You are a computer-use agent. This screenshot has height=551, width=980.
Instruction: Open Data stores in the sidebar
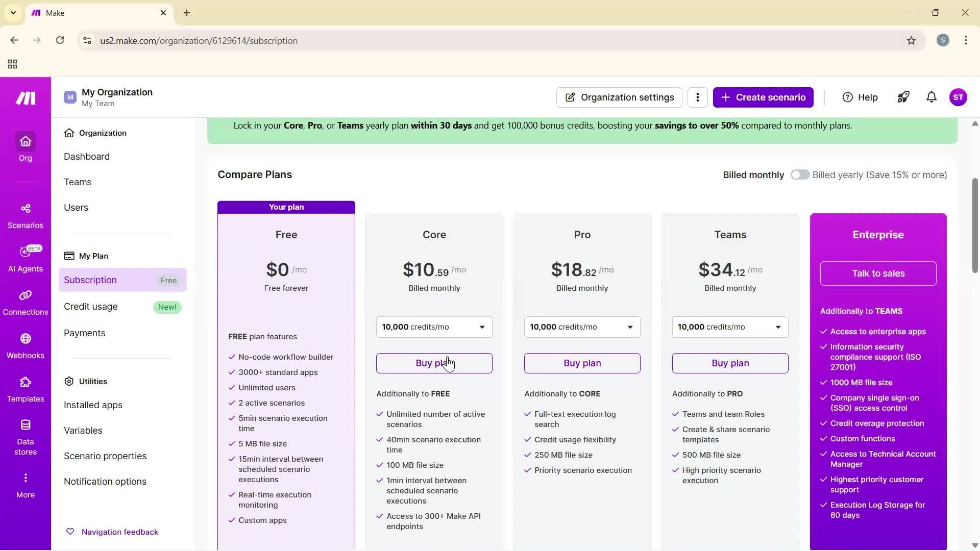pos(26,437)
